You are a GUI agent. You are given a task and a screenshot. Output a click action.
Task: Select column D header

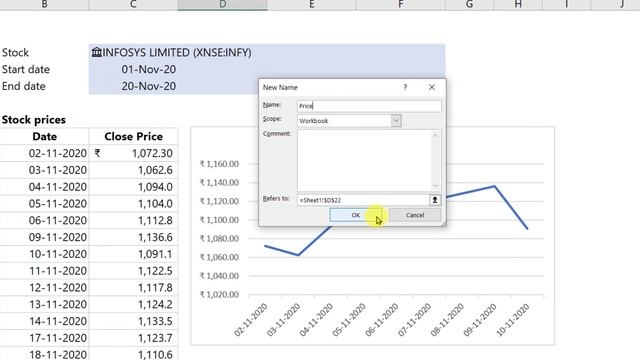click(222, 4)
